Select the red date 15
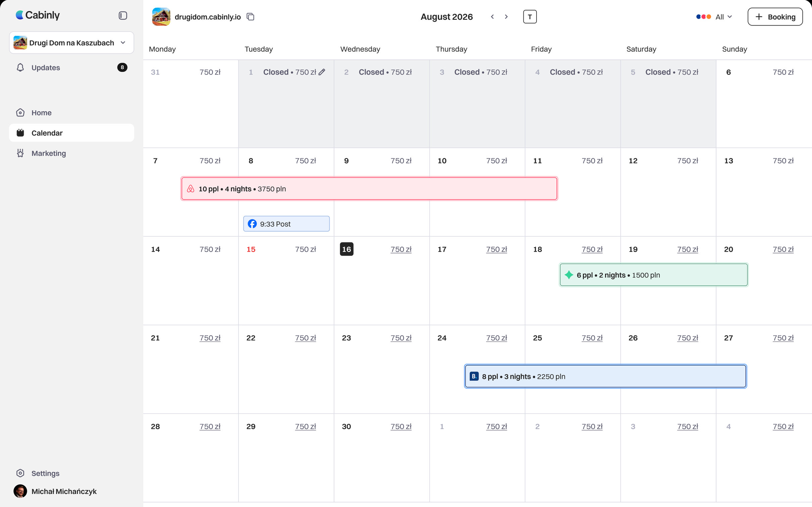This screenshot has height=507, width=812. tap(251, 249)
